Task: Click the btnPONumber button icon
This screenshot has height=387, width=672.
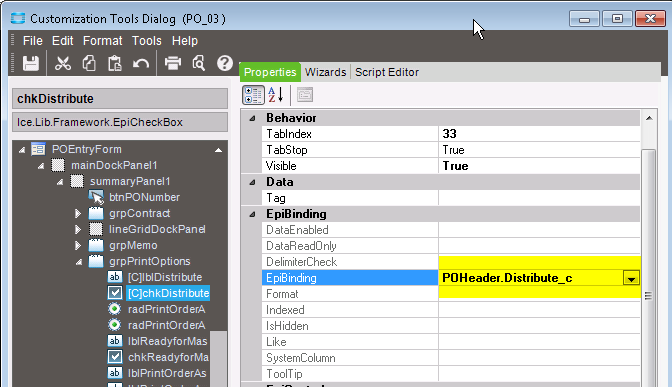Action: coord(96,197)
